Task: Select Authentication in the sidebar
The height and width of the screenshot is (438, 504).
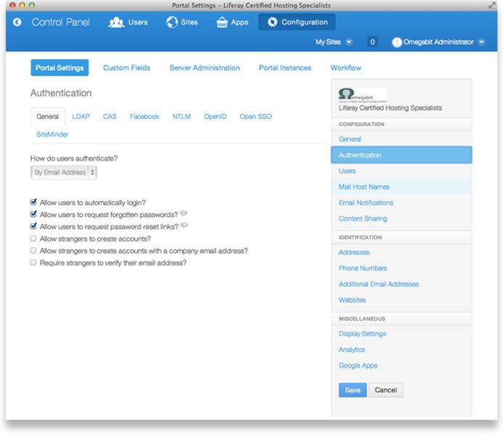Action: (x=402, y=155)
